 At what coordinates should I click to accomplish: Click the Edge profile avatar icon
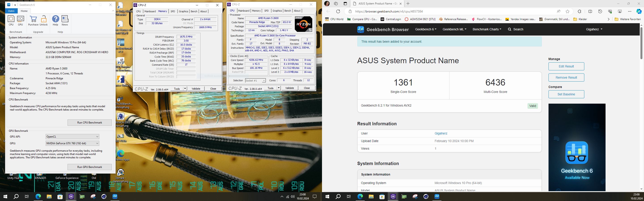pyautogui.click(x=327, y=4)
